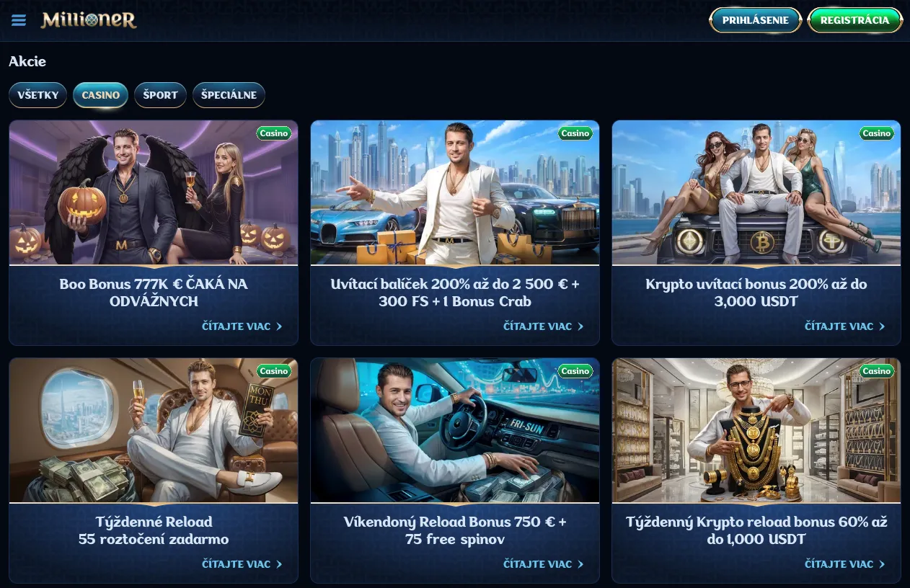Click Casino badge on Víkendový Reload card
The image size is (910, 588).
coord(575,371)
